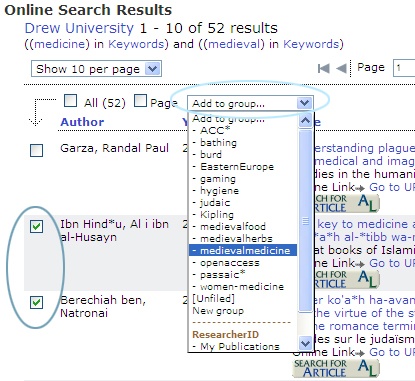Click the medieval search term link
The width and height of the screenshot is (415, 381).
coord(234,44)
